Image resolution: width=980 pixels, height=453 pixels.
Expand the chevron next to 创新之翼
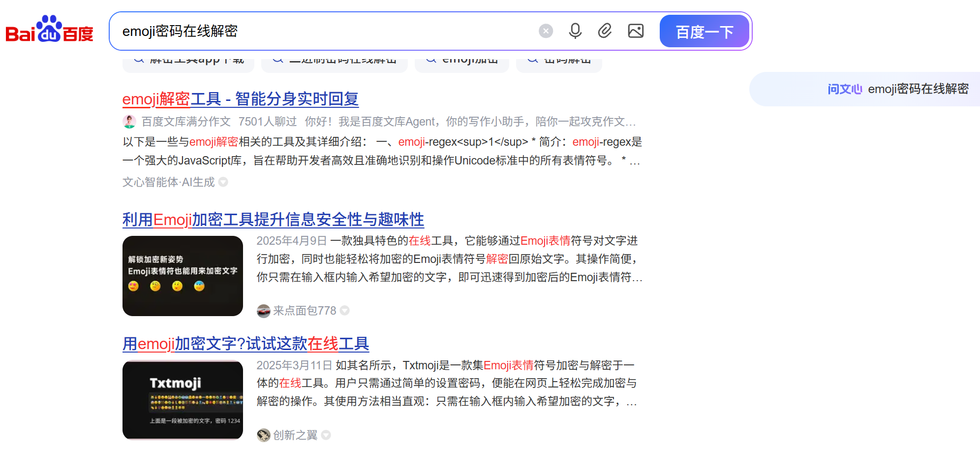(326, 435)
